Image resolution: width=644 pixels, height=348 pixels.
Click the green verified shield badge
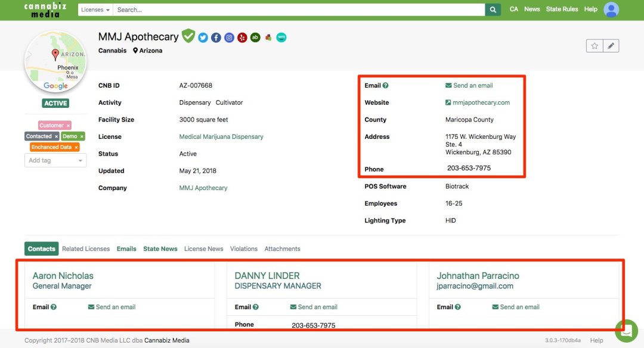tap(188, 36)
